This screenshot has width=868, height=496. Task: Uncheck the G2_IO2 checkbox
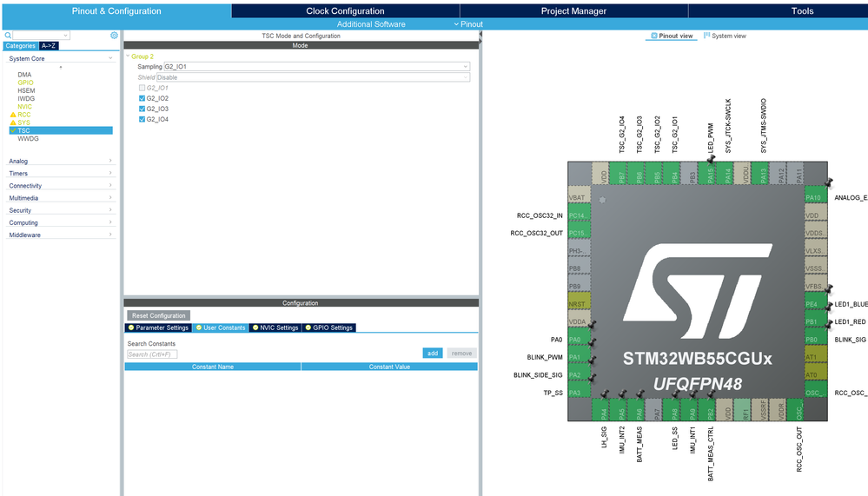142,98
